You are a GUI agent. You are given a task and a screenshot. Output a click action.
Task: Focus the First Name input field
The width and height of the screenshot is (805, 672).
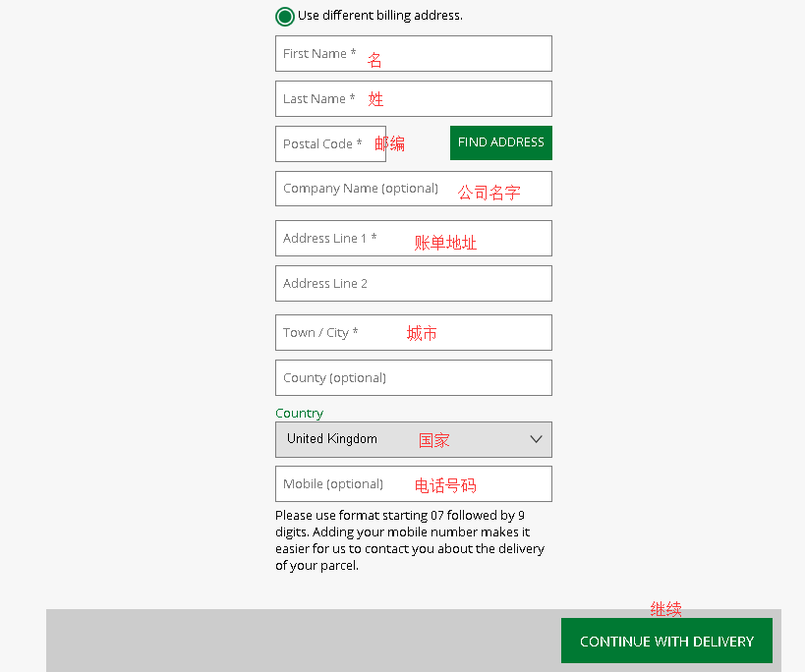coord(413,54)
